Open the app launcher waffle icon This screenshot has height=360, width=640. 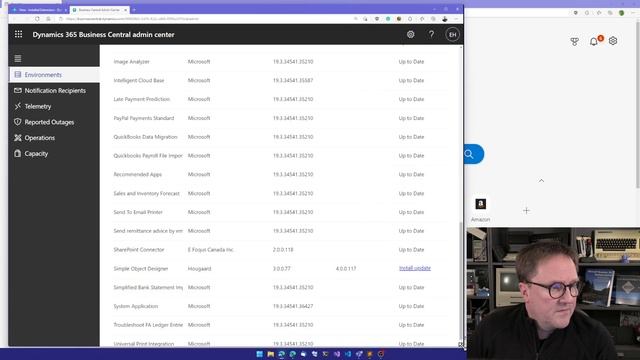(x=18, y=34)
